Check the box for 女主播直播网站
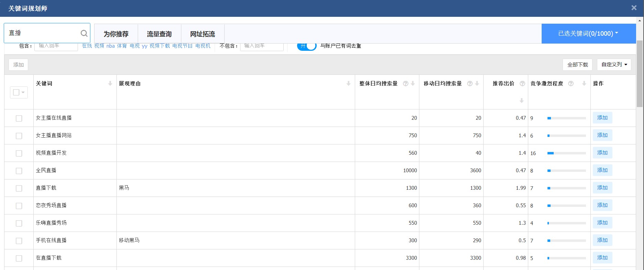644x270 pixels. [19, 136]
